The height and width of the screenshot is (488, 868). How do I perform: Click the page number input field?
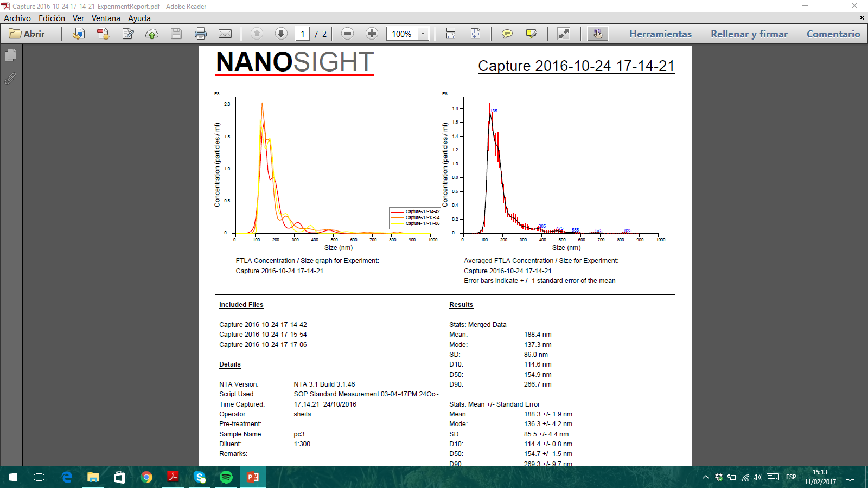coord(303,34)
